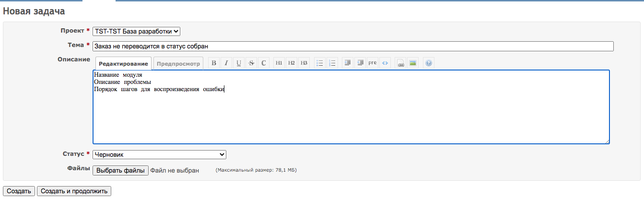Create a bulleted list
Viewport: 644px width, 199px height.
pyautogui.click(x=320, y=63)
